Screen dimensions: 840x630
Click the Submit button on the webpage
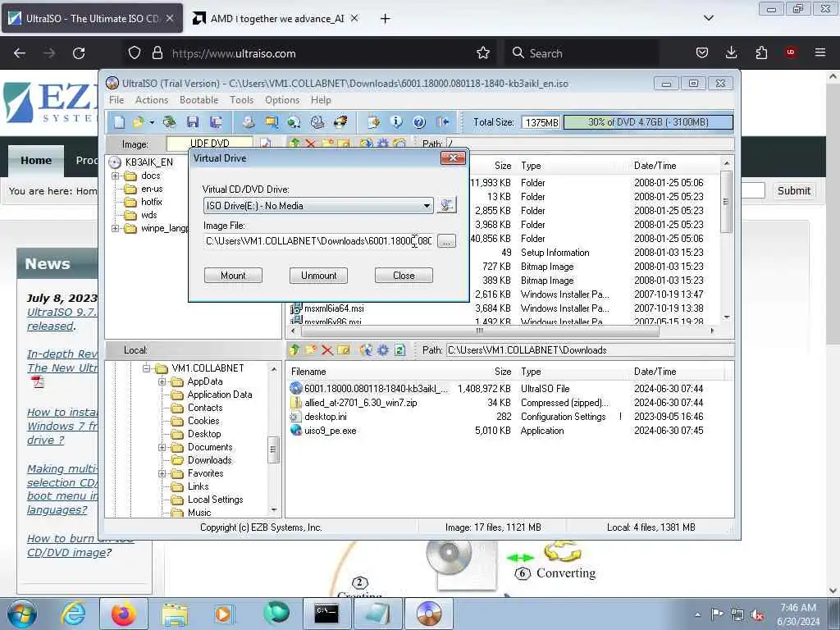click(x=794, y=190)
